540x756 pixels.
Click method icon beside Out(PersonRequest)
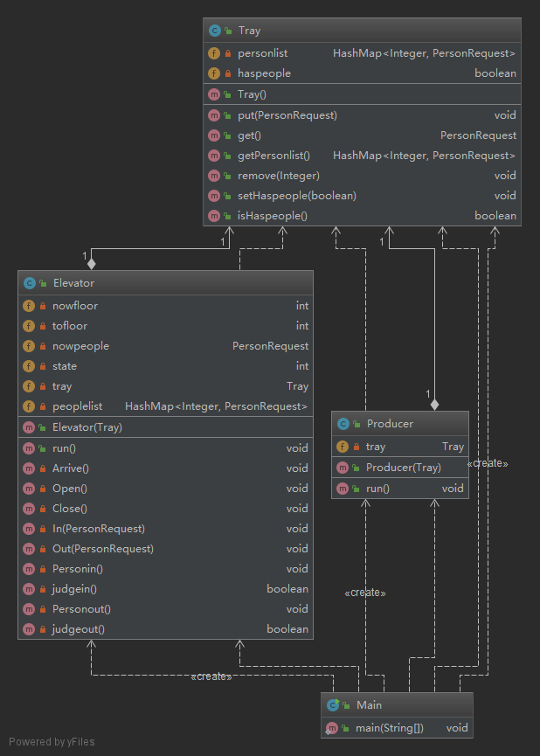coord(29,549)
